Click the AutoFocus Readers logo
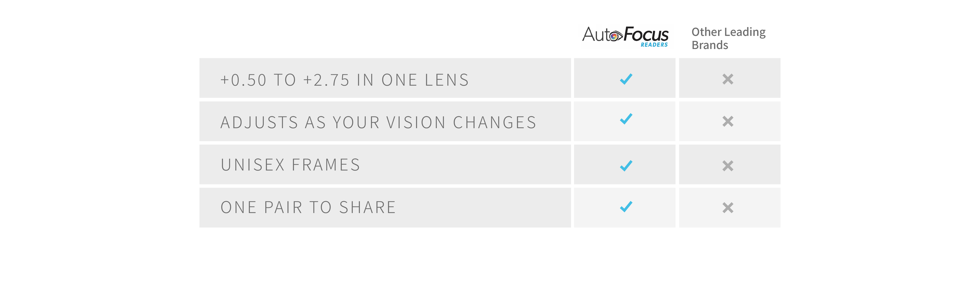Screen dimensions: 980x302 (625, 37)
